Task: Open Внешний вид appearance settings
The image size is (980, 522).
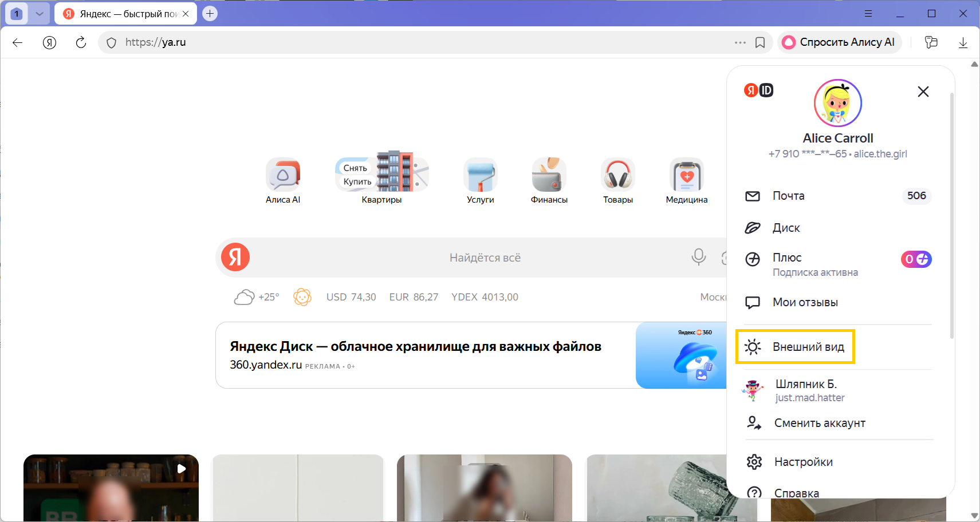Action: 795,347
